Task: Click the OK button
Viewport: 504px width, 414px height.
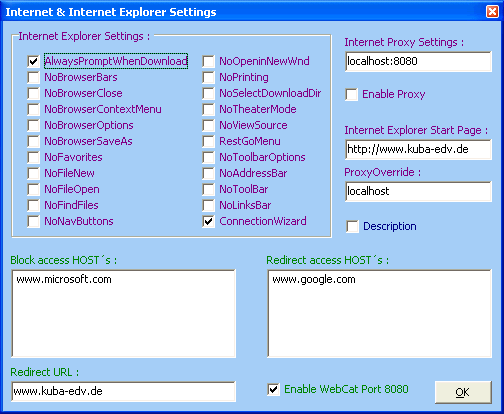Action: tap(463, 392)
